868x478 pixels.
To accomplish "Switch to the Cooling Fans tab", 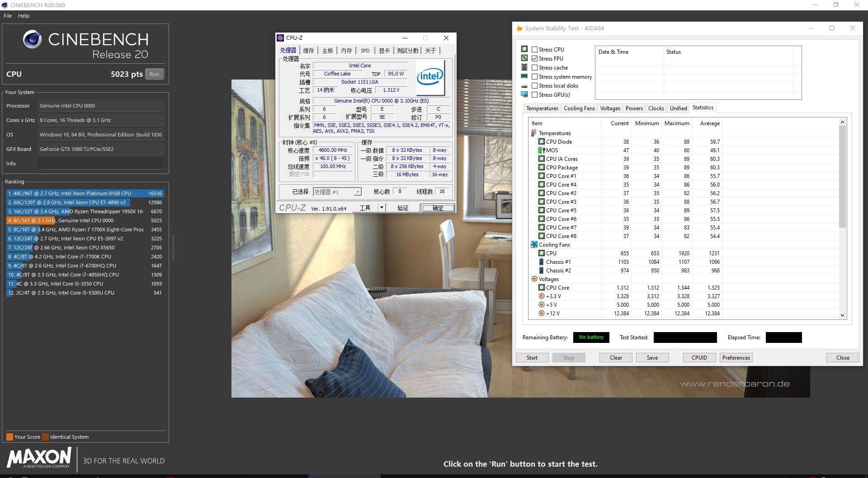I will point(579,108).
